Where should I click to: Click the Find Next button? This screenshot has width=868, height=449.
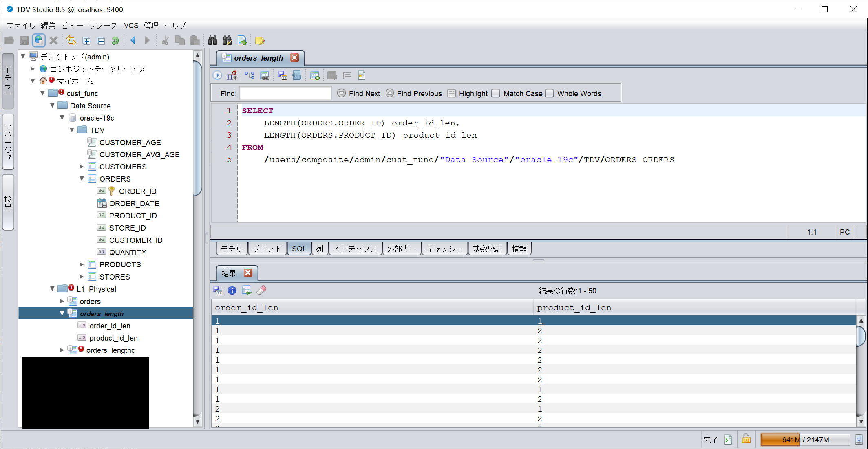[x=359, y=93]
